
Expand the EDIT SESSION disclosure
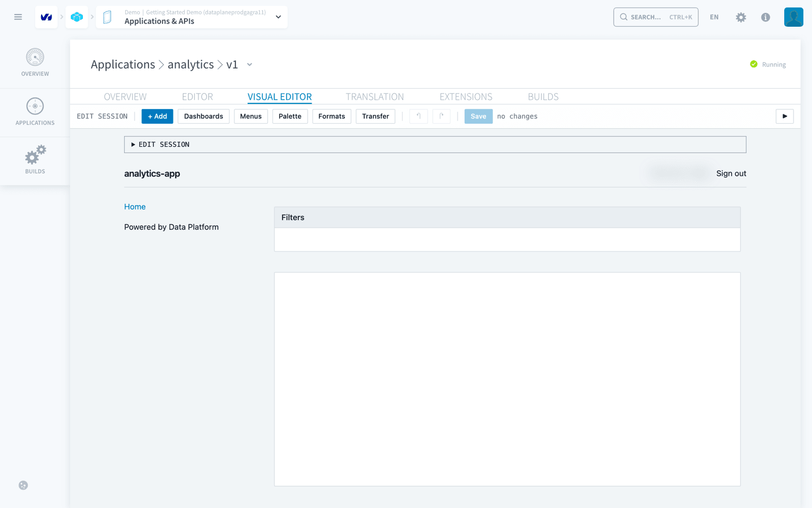tap(435, 145)
